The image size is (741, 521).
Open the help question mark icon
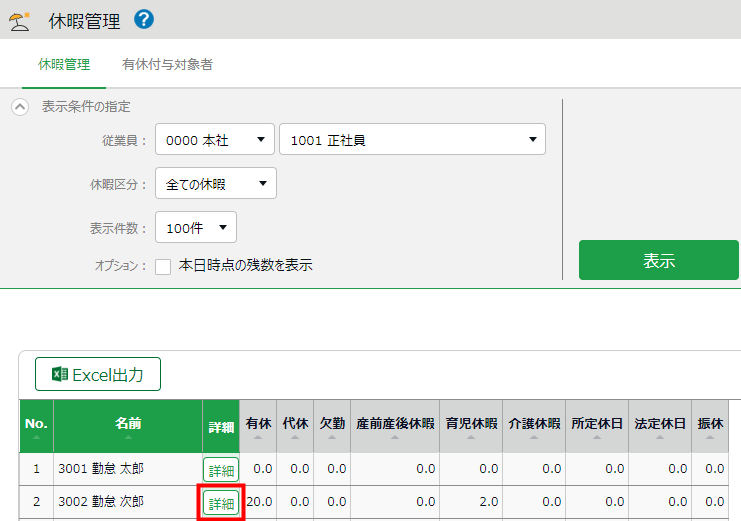pos(144,18)
